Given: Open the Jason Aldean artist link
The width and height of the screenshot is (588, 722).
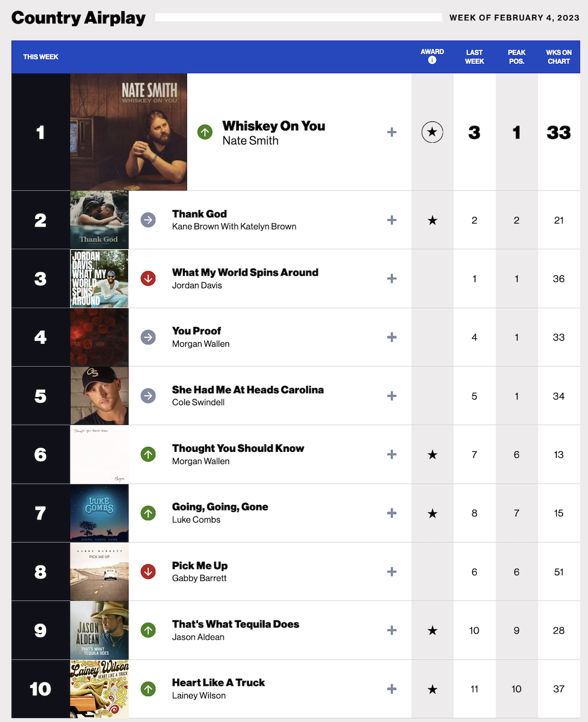Looking at the screenshot, I should tap(198, 637).
